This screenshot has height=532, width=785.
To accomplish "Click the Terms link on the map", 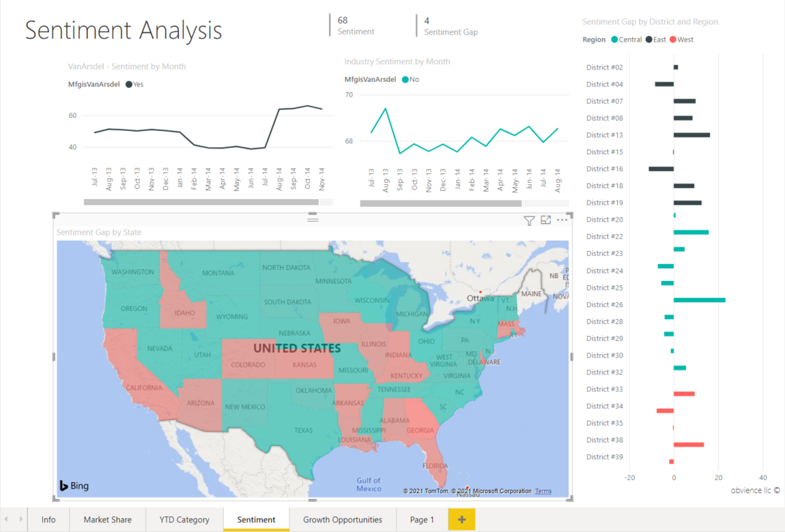I will point(543,490).
